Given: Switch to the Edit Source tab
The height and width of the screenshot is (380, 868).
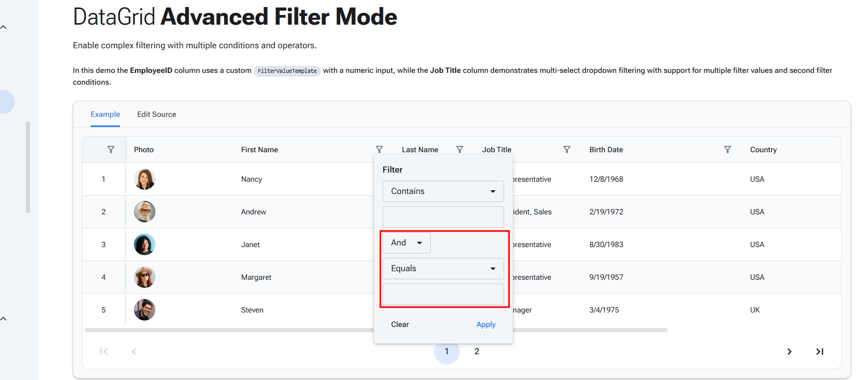Looking at the screenshot, I should click(156, 114).
